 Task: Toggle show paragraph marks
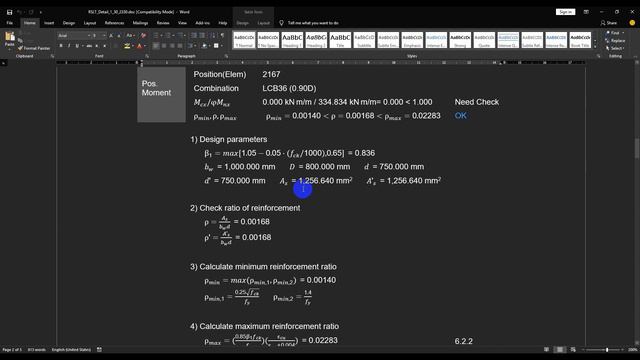[222, 36]
